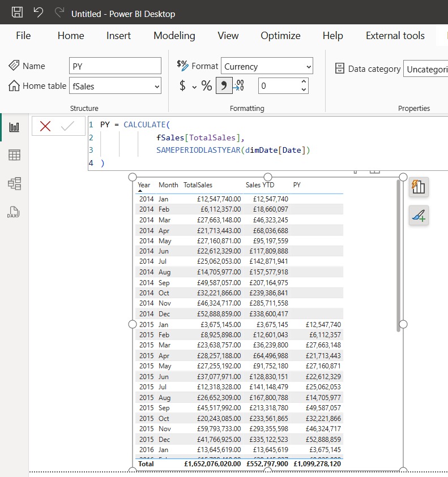Open the Report view from left sidebar
Viewport: 448px width, 477px height.
[14, 127]
